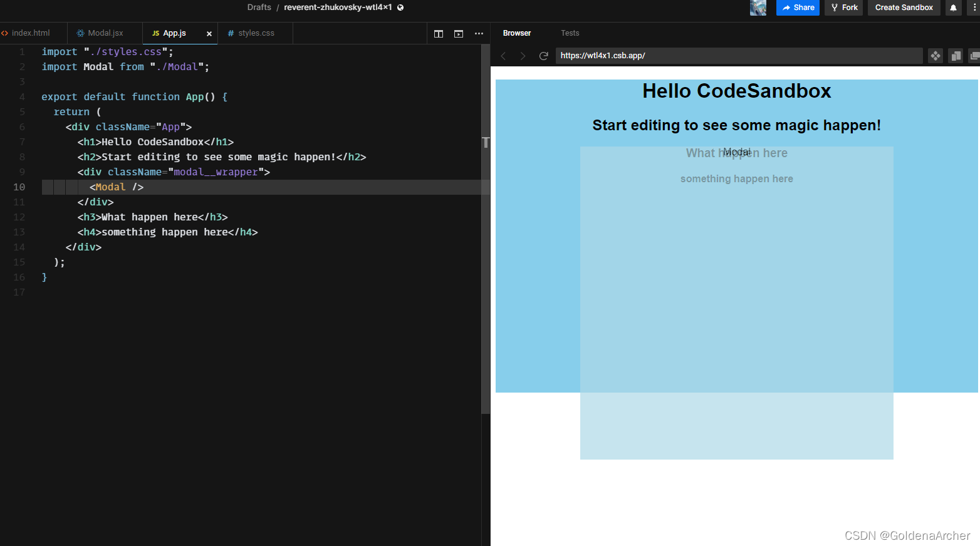Open editor more options ellipsis

479,34
